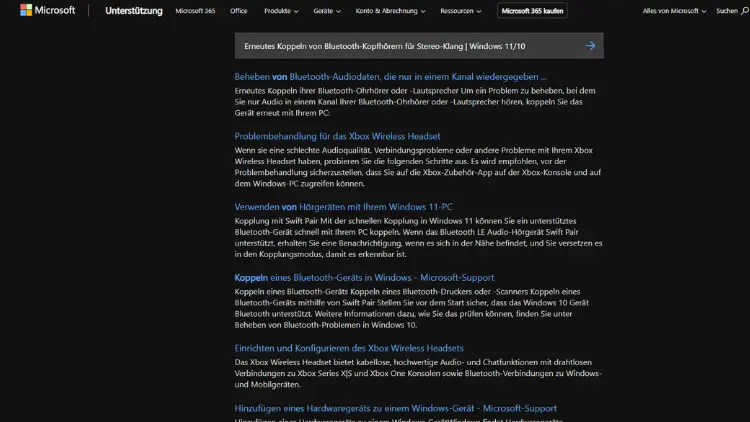Screen dimensions: 750x422
Task: Open Problembehandlung für das Xbox Wireless Headset
Action: point(337,136)
